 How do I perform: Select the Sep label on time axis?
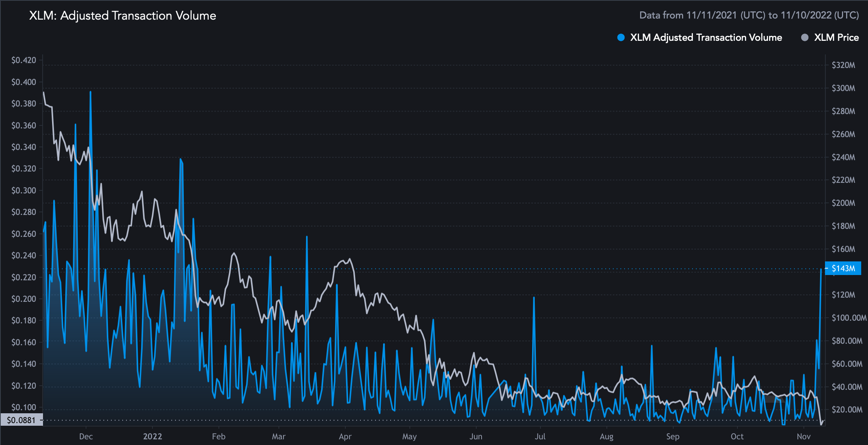(x=673, y=436)
